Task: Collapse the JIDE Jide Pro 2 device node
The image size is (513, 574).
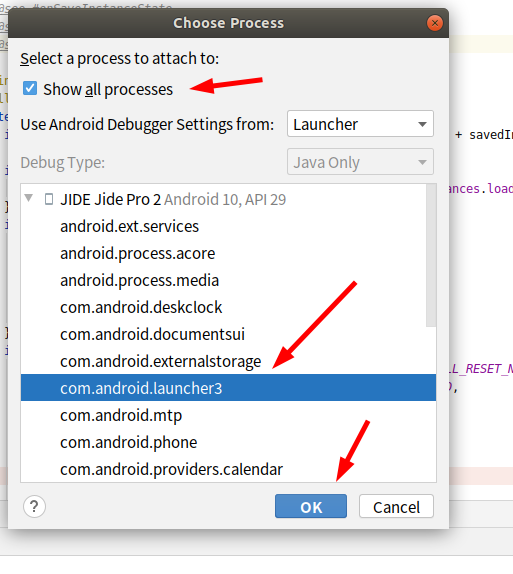Action: [29, 199]
